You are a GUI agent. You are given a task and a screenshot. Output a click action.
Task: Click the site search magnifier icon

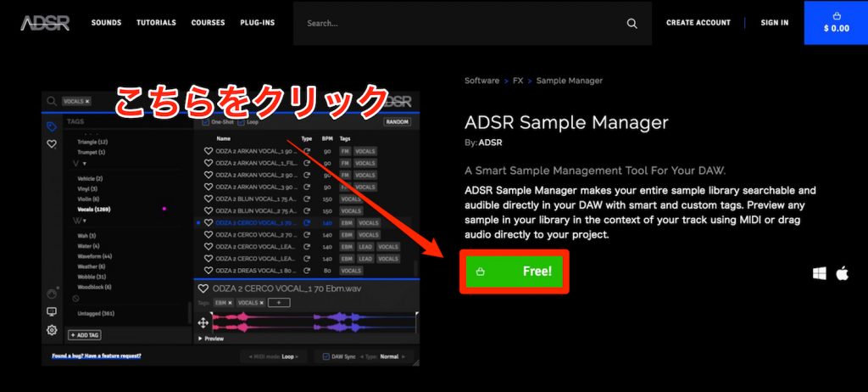632,23
